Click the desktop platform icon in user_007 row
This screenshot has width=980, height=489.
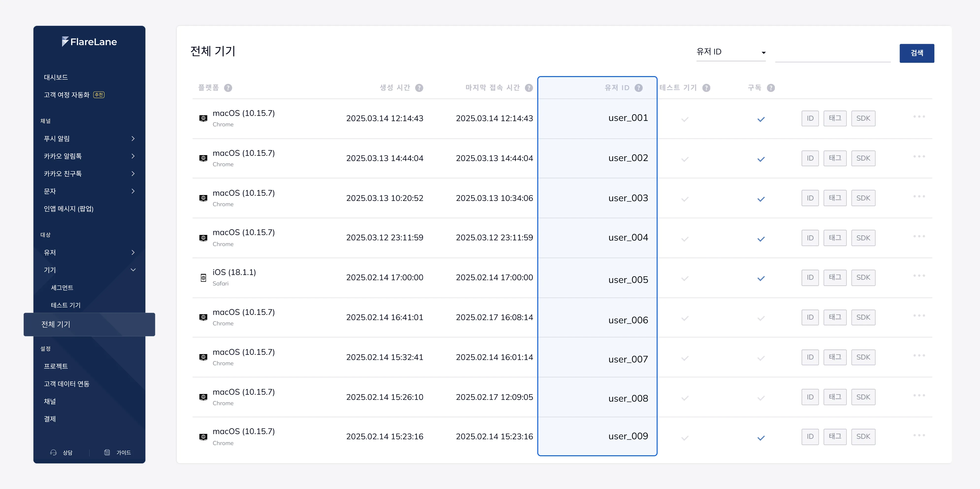[x=204, y=357]
